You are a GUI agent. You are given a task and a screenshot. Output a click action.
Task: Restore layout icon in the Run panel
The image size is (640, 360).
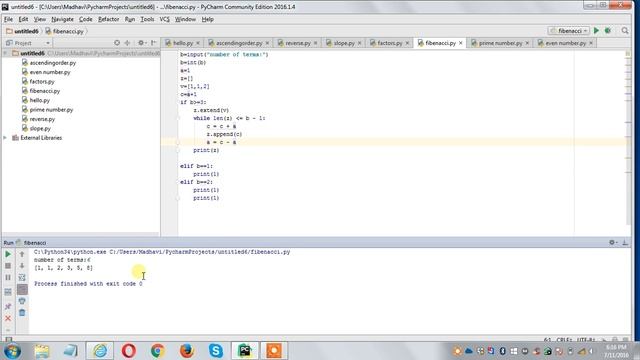click(8, 292)
